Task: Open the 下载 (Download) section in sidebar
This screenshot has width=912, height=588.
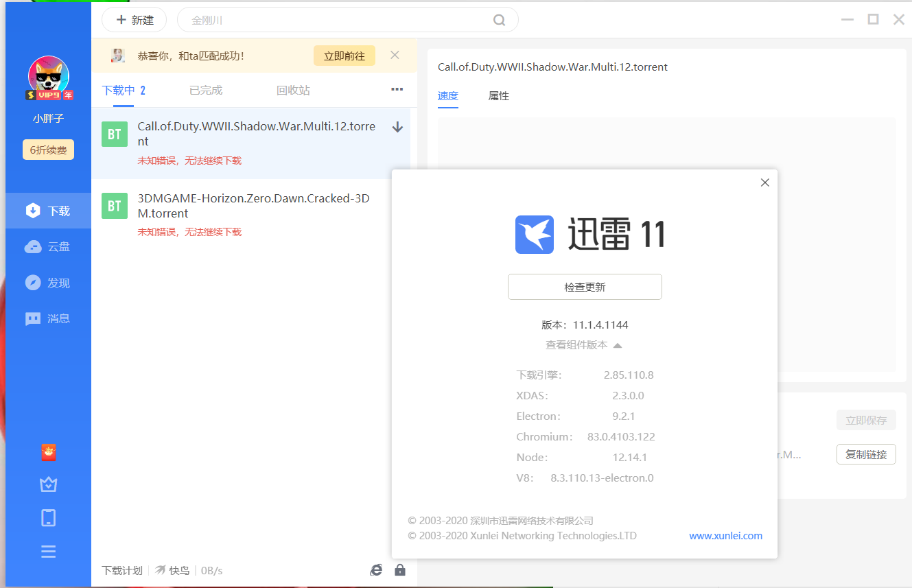Action: [x=48, y=211]
